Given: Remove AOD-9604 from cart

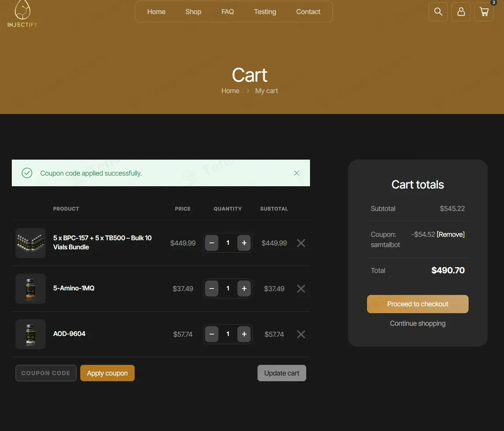Looking at the screenshot, I should (x=301, y=334).
